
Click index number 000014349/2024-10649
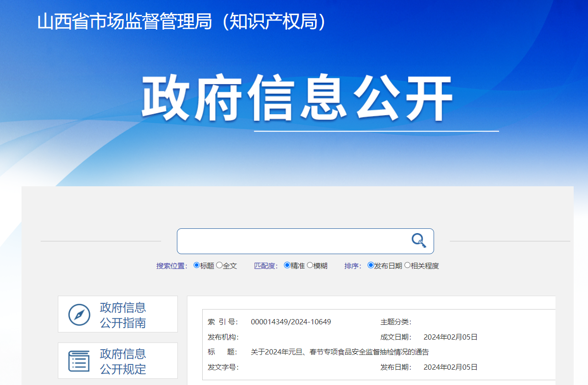tap(291, 322)
